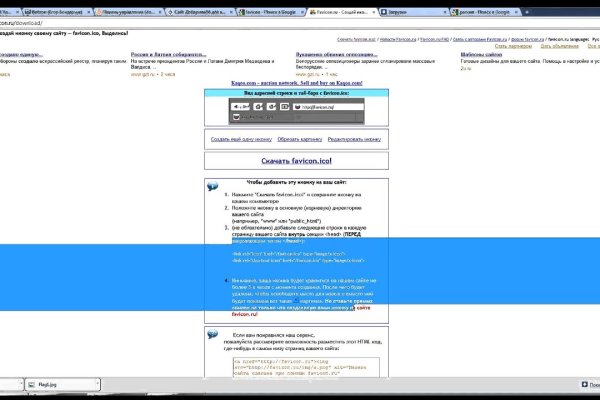Click the Обрезать картинку link

294,139
